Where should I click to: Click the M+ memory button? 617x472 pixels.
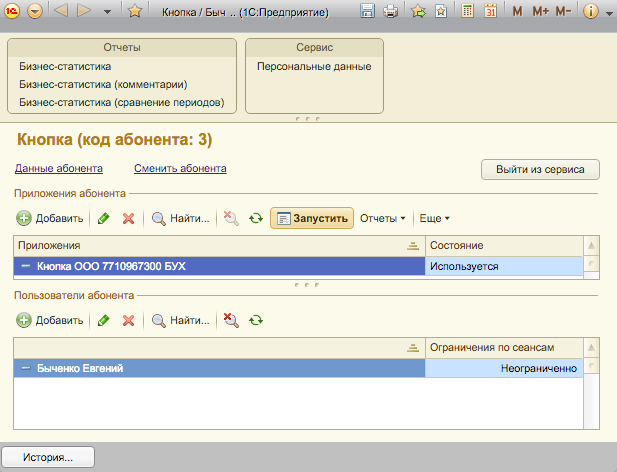[x=540, y=11]
